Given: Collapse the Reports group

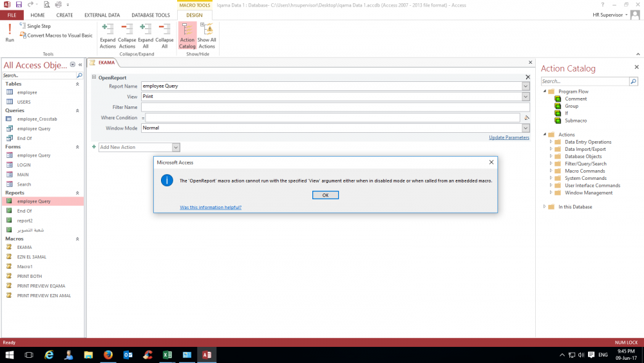Looking at the screenshot, I should click(77, 193).
